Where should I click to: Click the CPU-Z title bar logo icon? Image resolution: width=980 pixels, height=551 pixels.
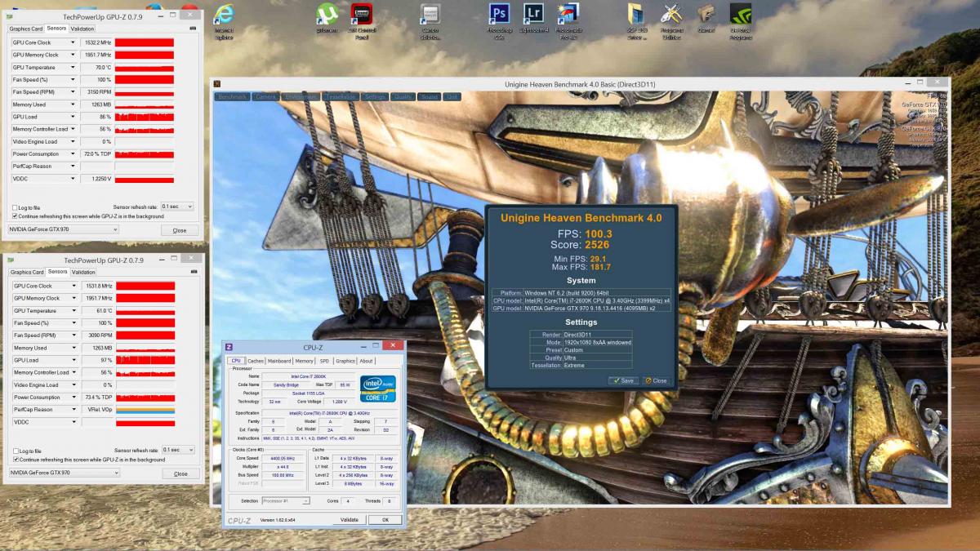(229, 347)
